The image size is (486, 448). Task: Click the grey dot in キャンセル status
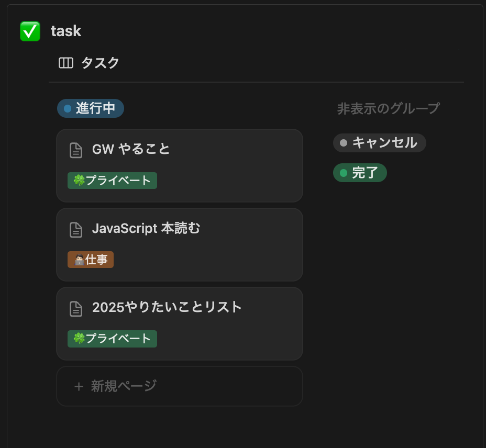click(344, 143)
